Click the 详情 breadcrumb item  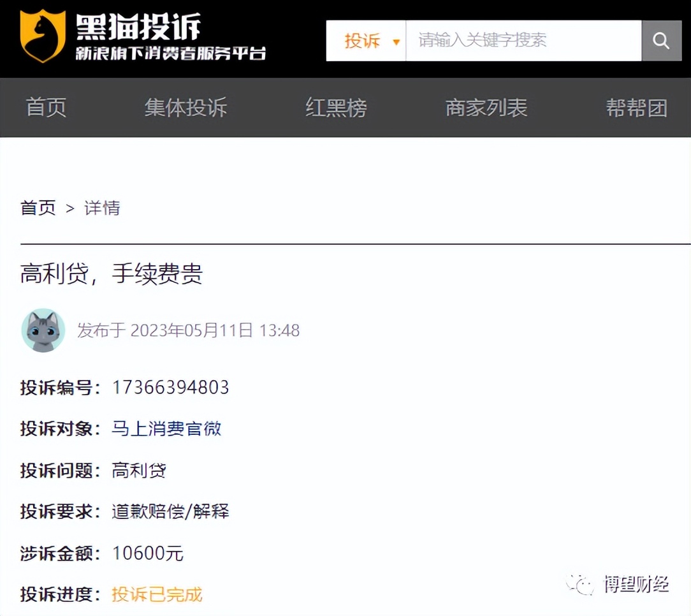click(102, 208)
